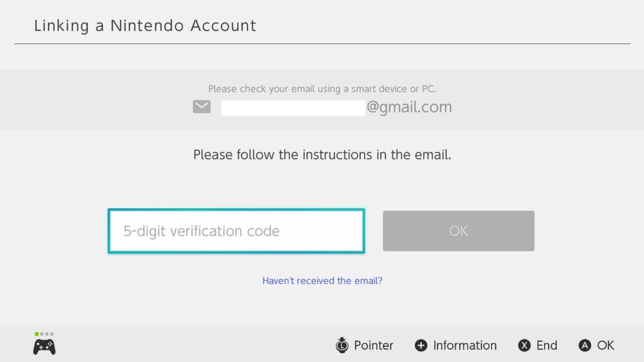
Task: Click the "Please check your email" instruction text
Action: 322,89
